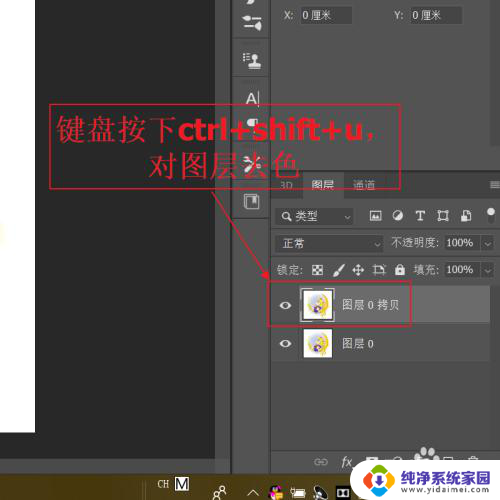Hide the 图层 0 拷贝 layer
The height and width of the screenshot is (500, 500).
click(x=285, y=305)
